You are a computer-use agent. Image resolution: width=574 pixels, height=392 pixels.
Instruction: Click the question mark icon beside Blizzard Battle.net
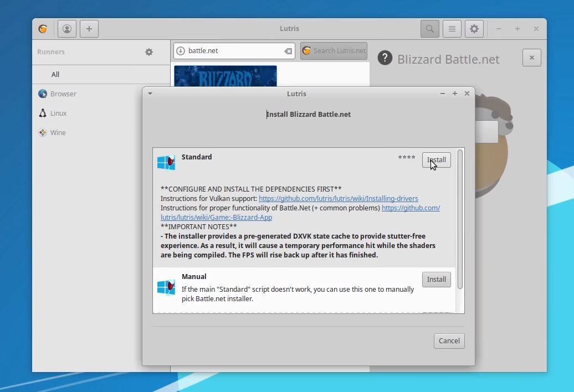(x=385, y=58)
